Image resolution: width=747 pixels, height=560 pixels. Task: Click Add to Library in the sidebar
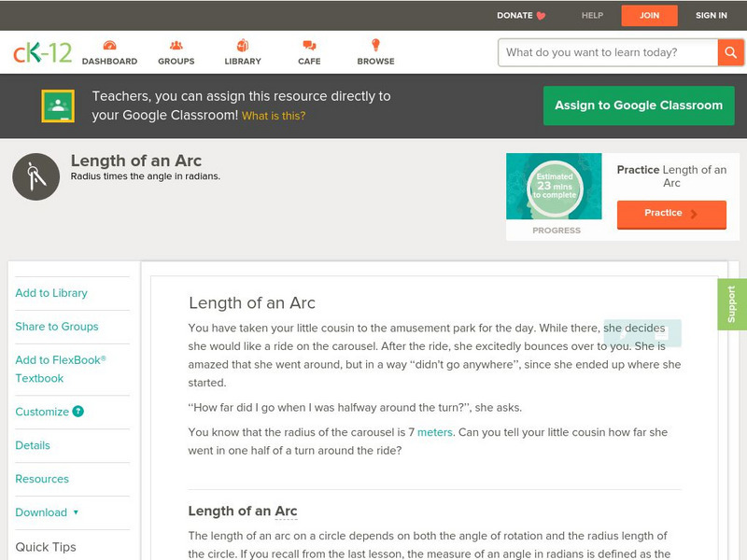(x=51, y=293)
